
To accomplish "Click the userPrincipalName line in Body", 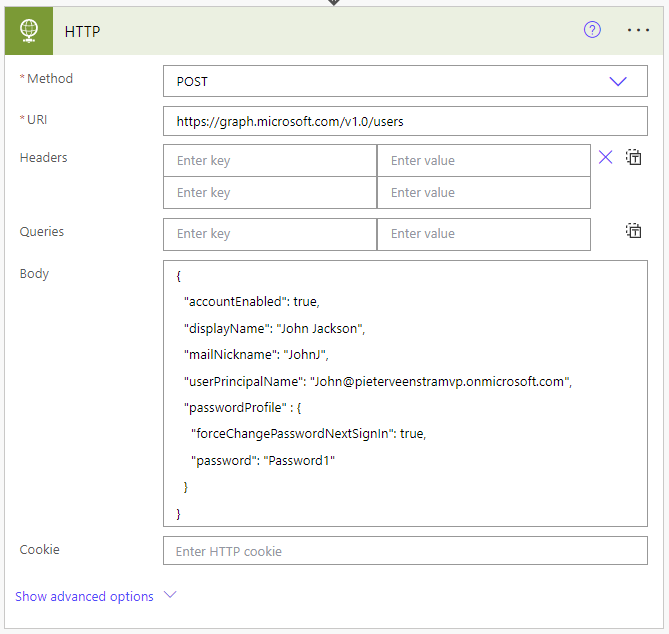I will tap(378, 381).
